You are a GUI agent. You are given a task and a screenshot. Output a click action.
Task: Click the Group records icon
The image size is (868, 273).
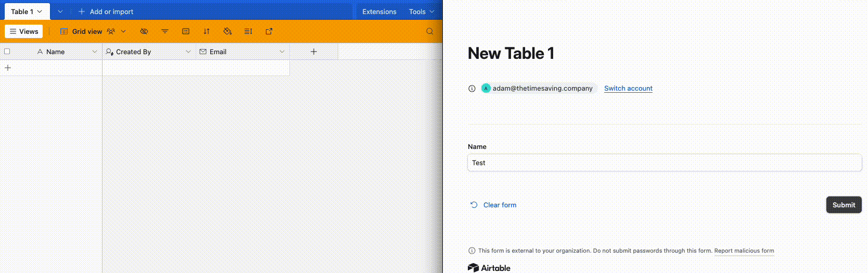[x=186, y=31]
